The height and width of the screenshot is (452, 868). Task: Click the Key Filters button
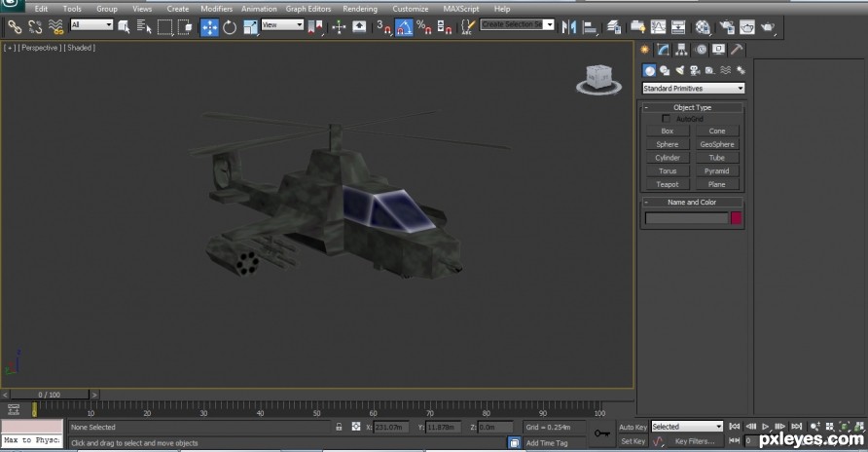(695, 441)
